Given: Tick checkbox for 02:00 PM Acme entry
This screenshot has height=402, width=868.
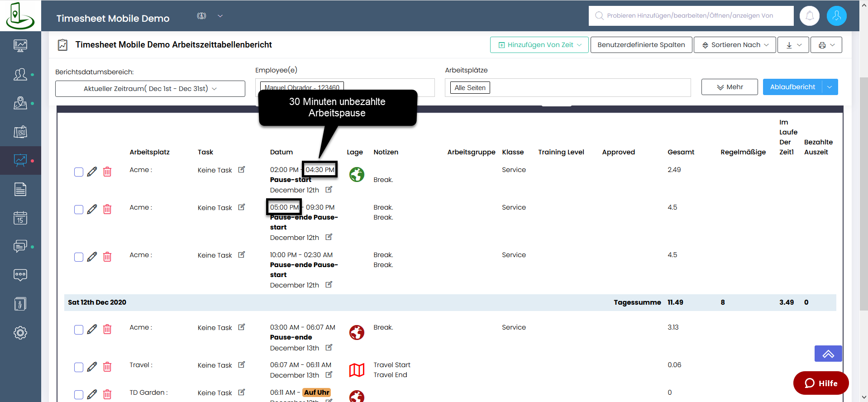Looking at the screenshot, I should click(x=79, y=172).
